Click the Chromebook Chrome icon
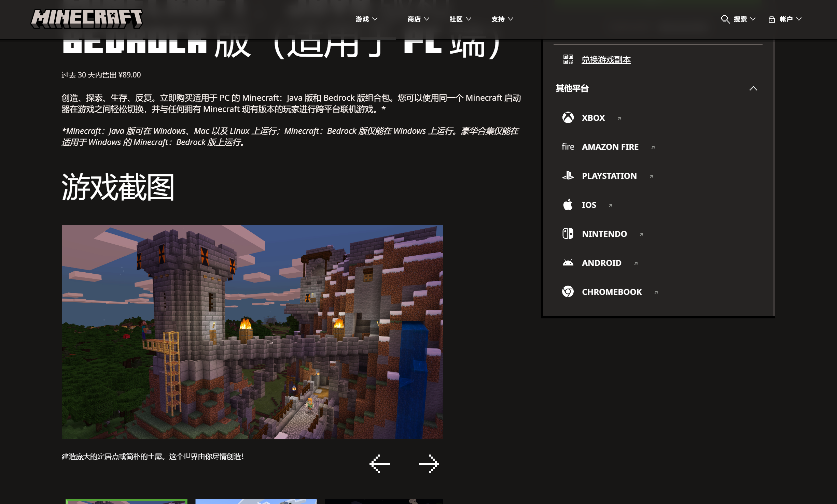The height and width of the screenshot is (504, 837). (568, 292)
